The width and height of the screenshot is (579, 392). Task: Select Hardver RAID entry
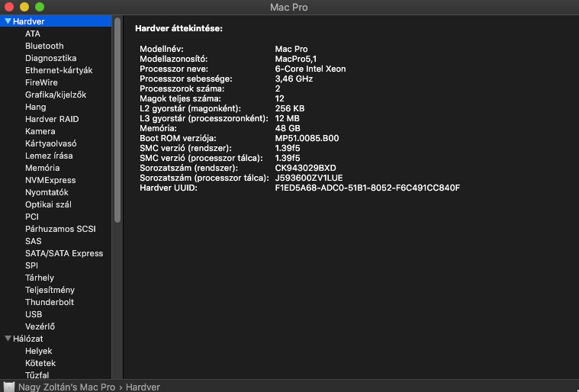(52, 119)
